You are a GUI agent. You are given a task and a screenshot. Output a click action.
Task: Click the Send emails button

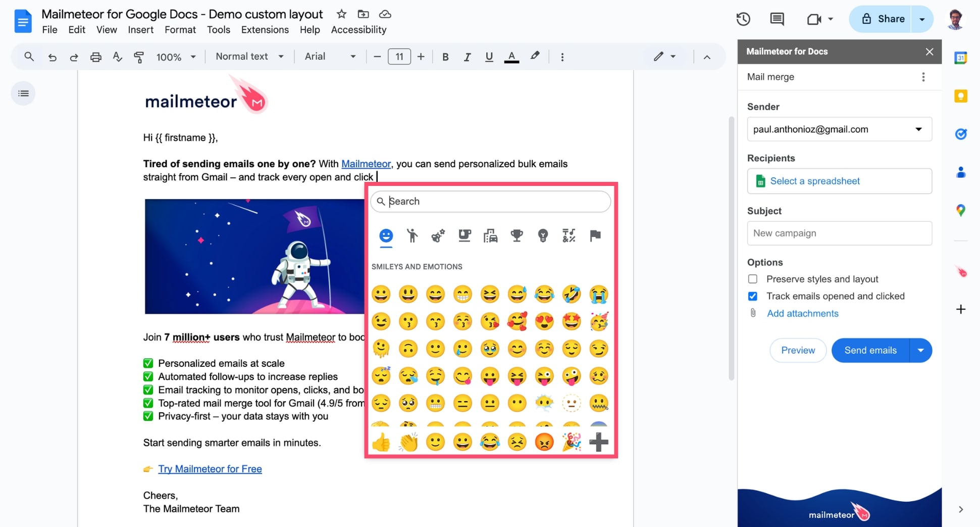[x=870, y=350]
